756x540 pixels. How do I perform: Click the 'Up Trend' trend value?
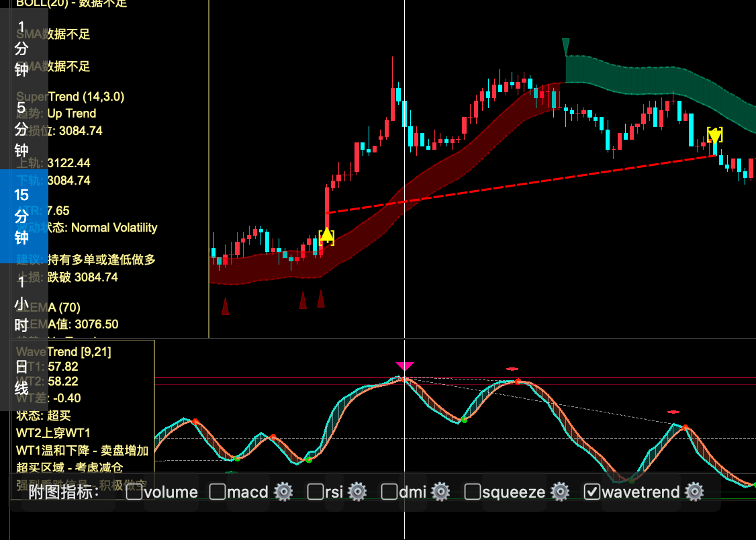click(72, 114)
